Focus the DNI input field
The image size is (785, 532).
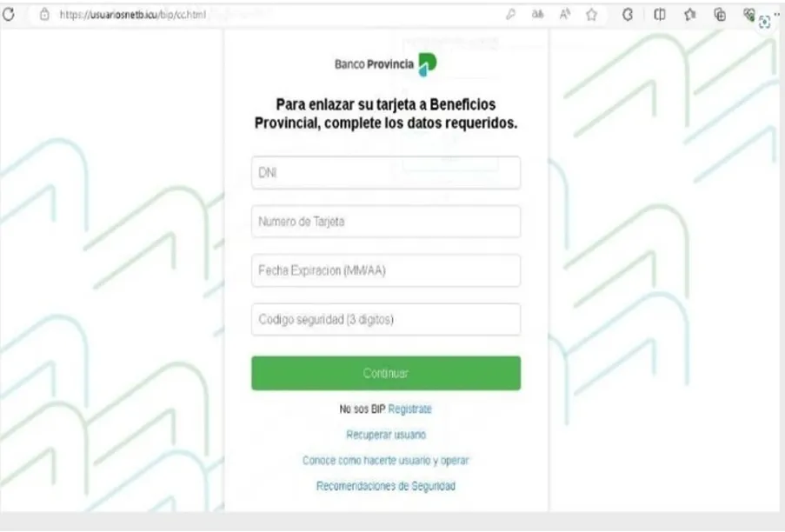[x=386, y=173]
